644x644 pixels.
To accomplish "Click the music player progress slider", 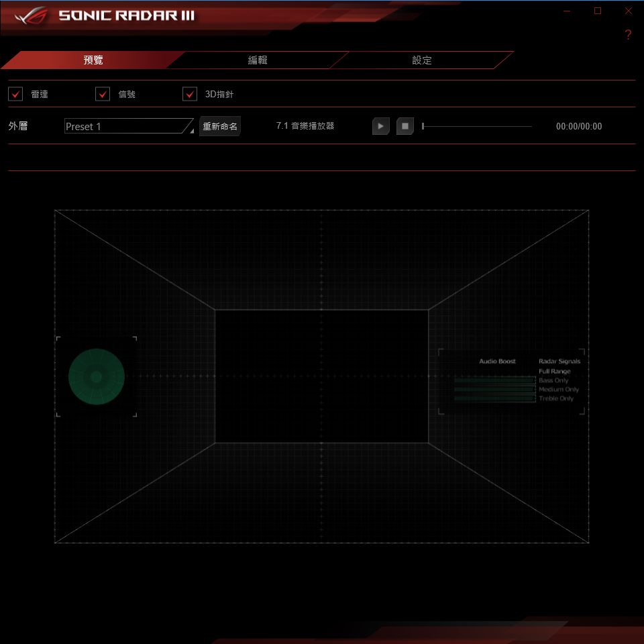I will point(477,126).
